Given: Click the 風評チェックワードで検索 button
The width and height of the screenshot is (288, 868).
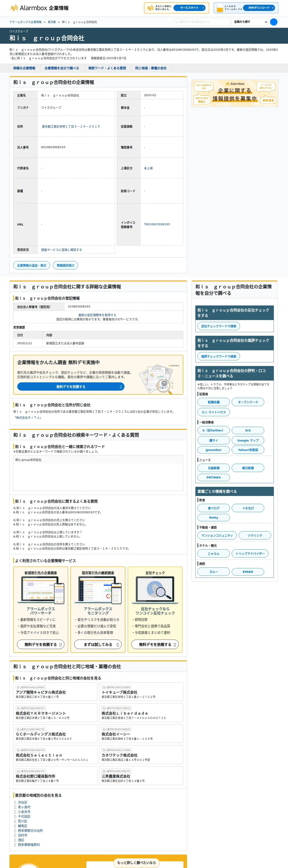Looking at the screenshot, I should 218,357.
